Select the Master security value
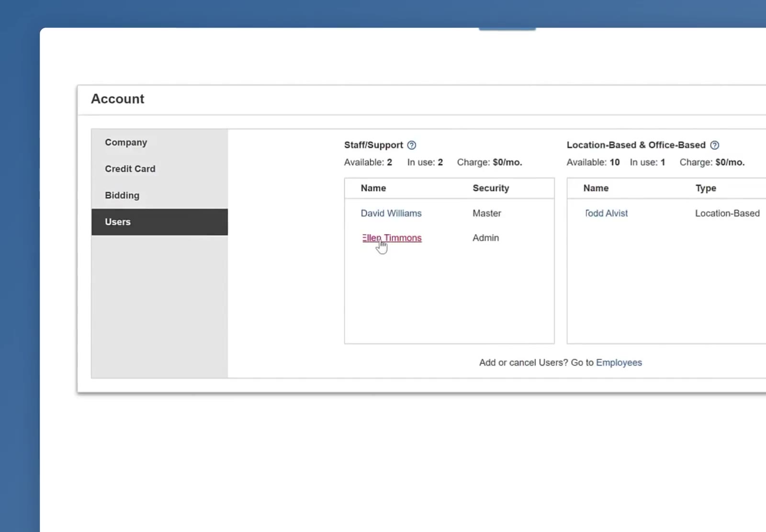Screen dimensions: 766x532 pyautogui.click(x=487, y=213)
